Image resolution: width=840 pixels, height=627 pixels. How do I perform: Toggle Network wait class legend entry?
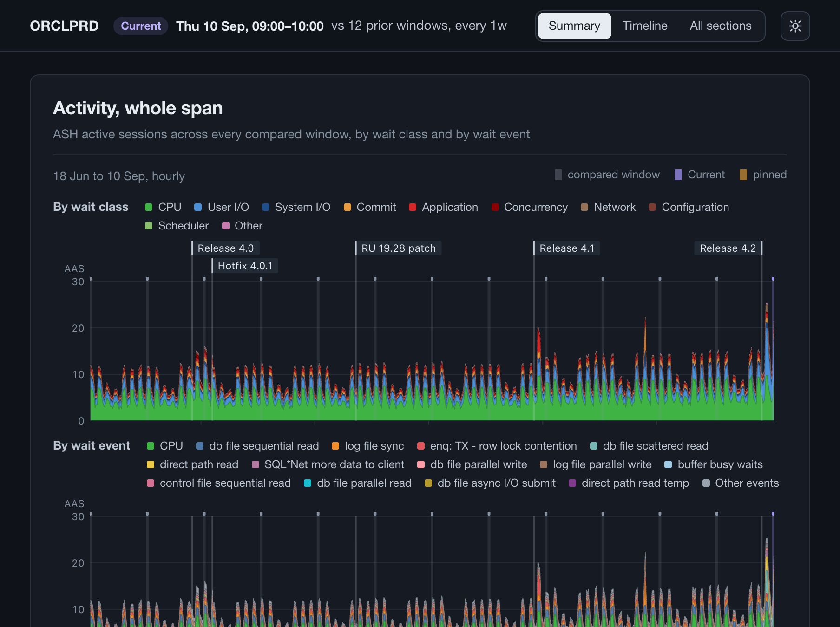608,207
